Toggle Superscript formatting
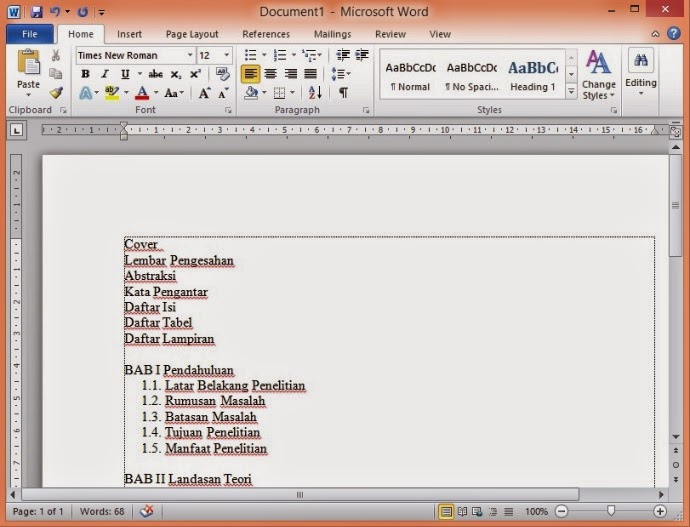This screenshot has height=527, width=690. pos(195,74)
